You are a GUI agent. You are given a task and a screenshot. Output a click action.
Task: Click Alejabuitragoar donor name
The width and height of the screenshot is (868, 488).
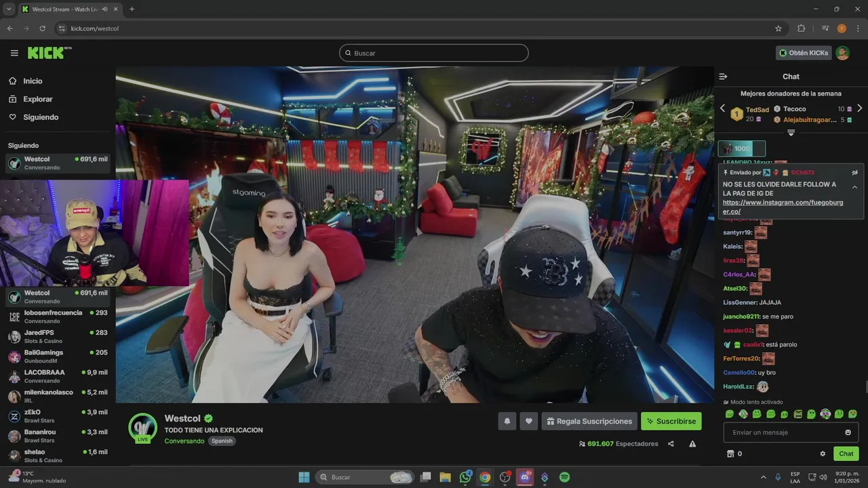pos(810,119)
